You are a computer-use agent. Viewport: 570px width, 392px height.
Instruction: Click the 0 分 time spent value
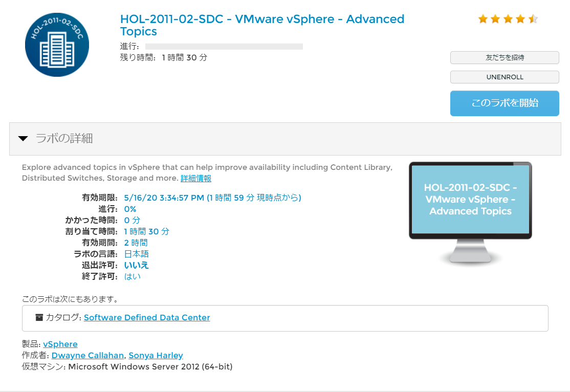click(132, 221)
